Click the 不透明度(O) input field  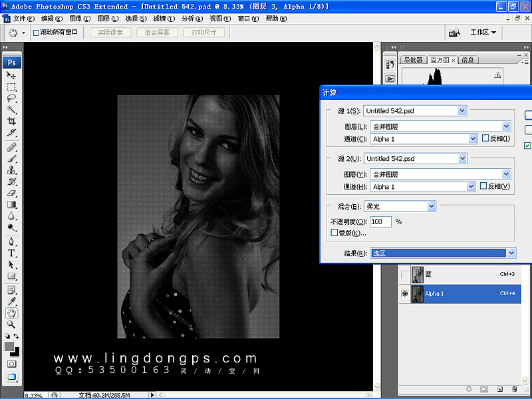(380, 222)
